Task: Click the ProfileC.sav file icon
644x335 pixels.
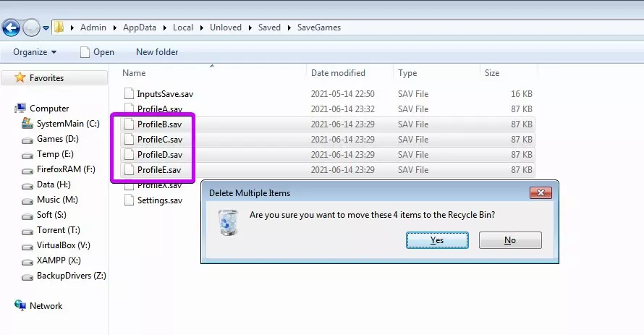Action: click(x=129, y=139)
